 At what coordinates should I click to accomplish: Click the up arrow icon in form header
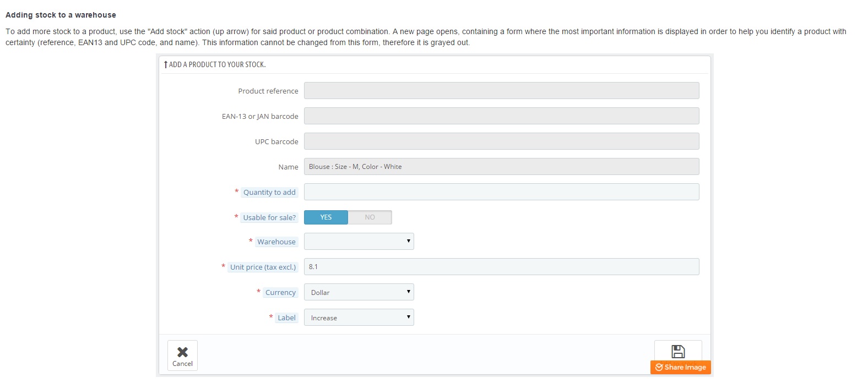[x=165, y=65]
